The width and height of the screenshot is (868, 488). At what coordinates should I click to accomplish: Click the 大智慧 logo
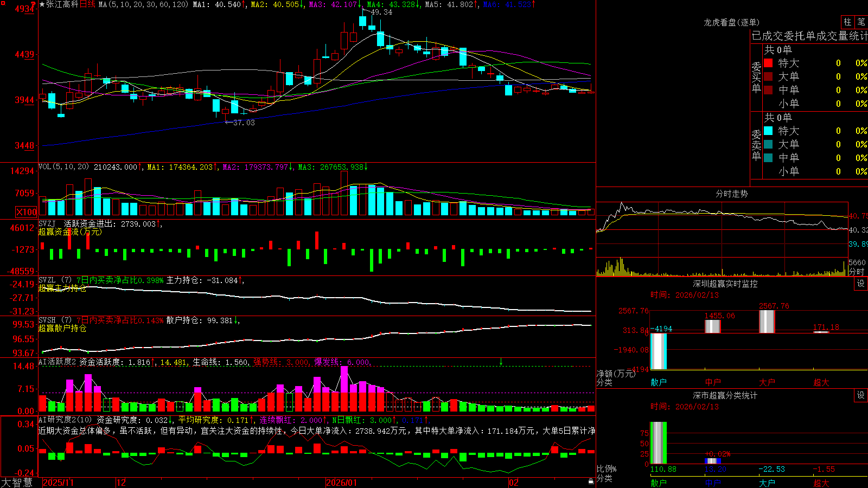(x=17, y=483)
